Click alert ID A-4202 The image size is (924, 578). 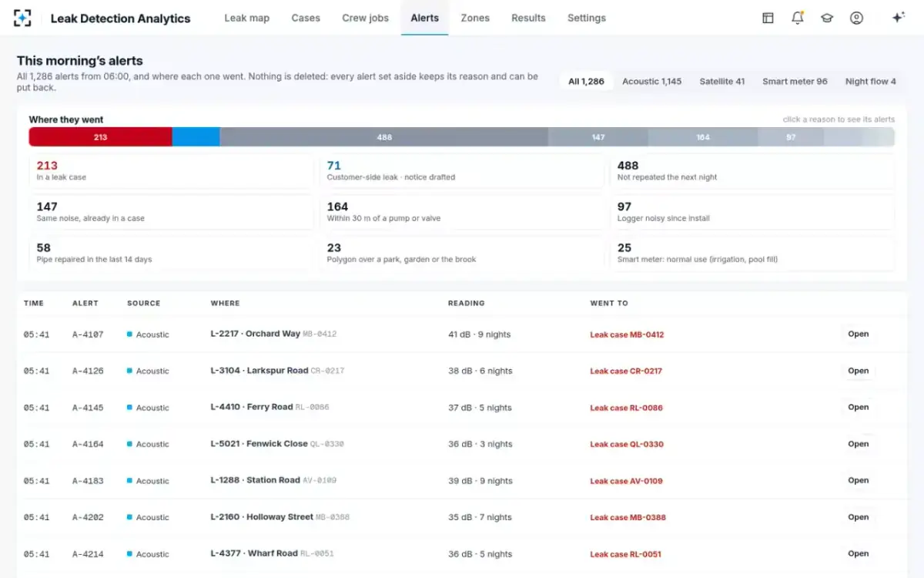88,518
